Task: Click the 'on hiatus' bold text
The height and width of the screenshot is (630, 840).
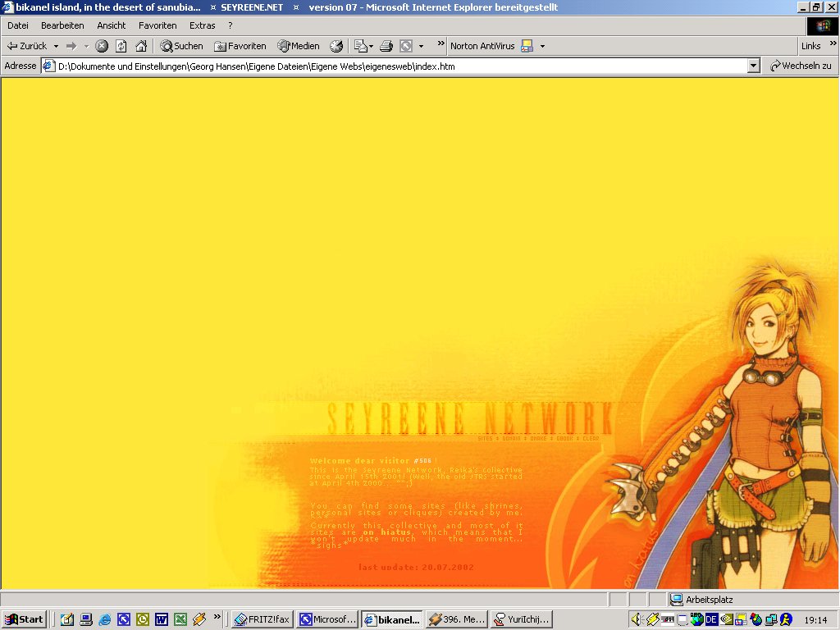Action: [386, 532]
